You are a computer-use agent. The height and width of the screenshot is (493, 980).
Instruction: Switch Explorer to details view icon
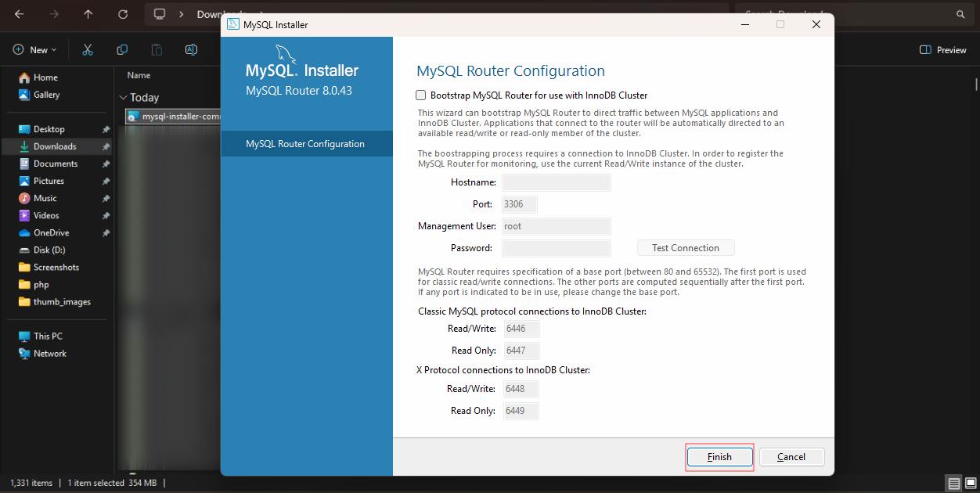click(953, 483)
